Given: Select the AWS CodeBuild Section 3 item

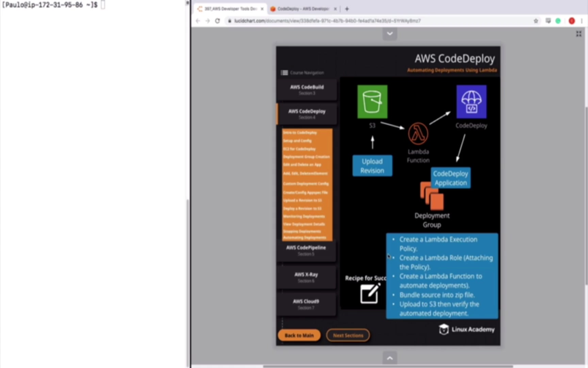Looking at the screenshot, I should (x=307, y=90).
